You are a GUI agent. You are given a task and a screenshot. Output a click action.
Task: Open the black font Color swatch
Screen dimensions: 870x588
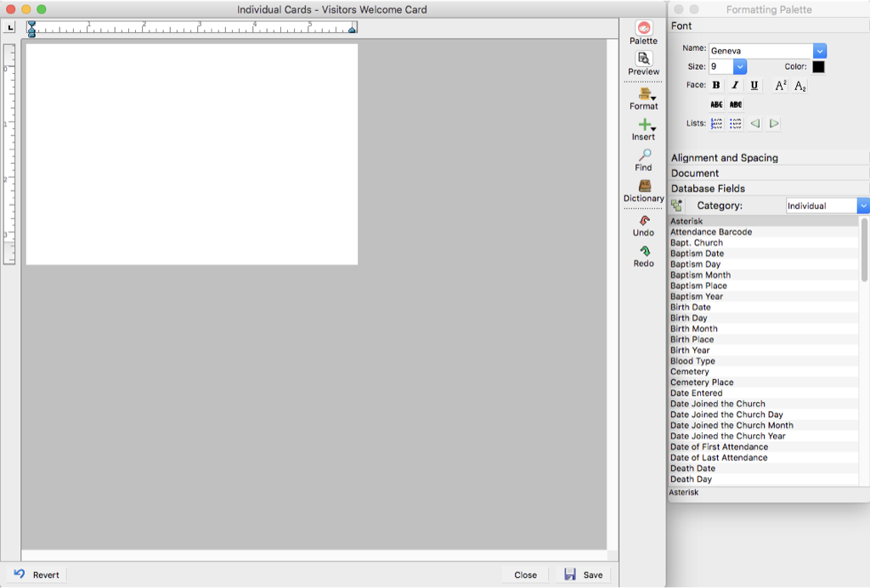click(x=818, y=67)
